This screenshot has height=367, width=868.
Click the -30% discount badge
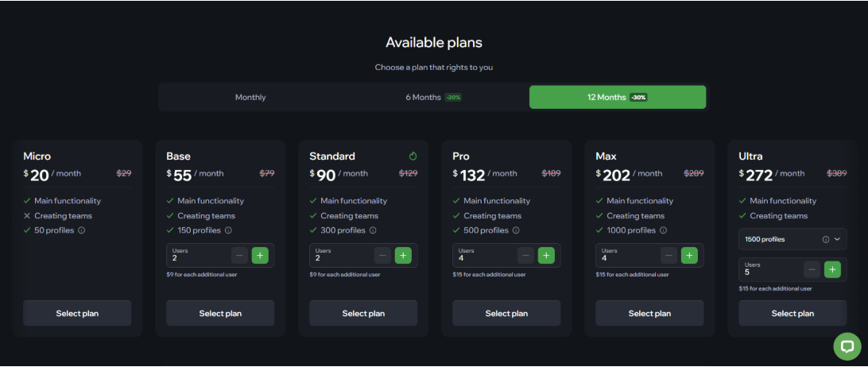[638, 98]
